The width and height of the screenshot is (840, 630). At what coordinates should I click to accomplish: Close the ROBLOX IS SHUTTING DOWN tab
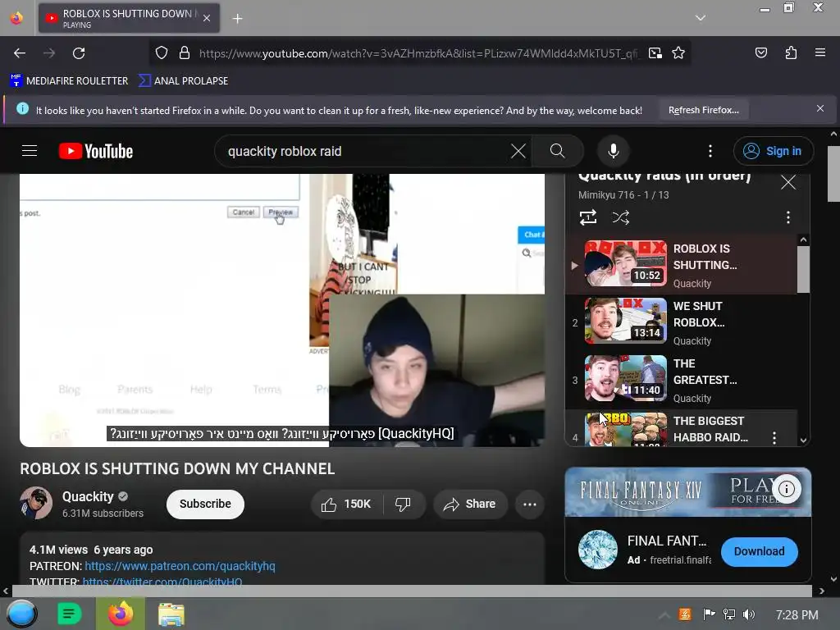pyautogui.click(x=207, y=18)
